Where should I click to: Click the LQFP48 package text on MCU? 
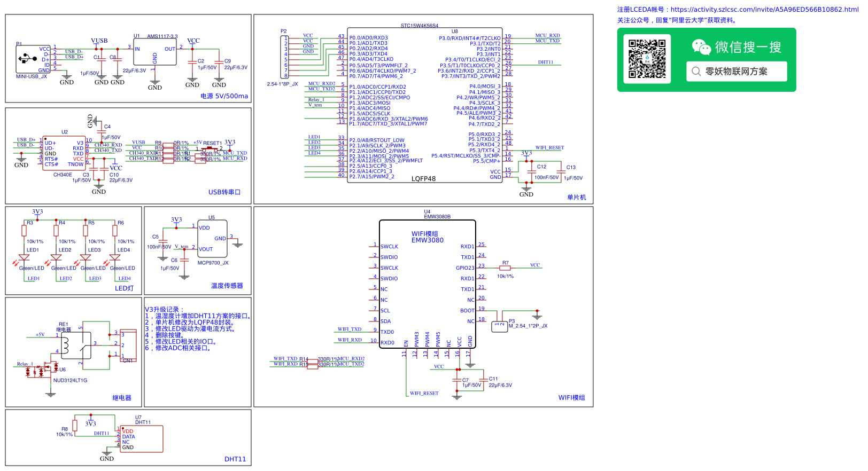coord(423,179)
